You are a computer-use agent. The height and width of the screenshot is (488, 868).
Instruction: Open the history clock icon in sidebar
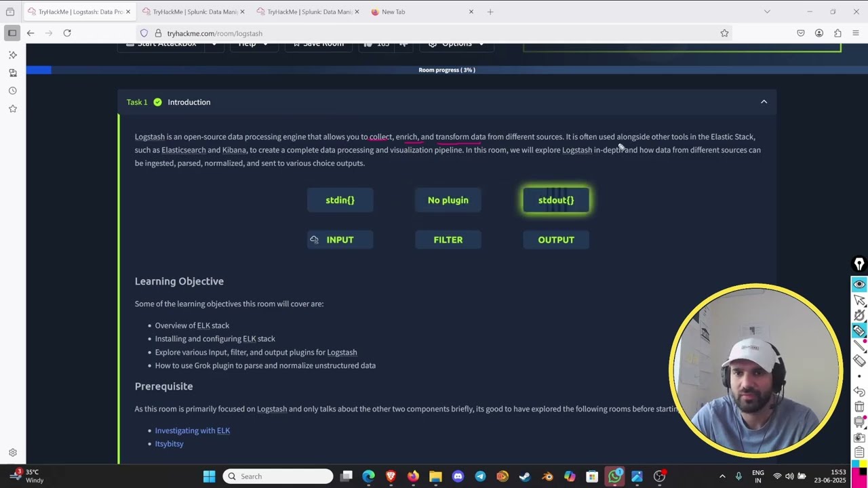point(13,90)
